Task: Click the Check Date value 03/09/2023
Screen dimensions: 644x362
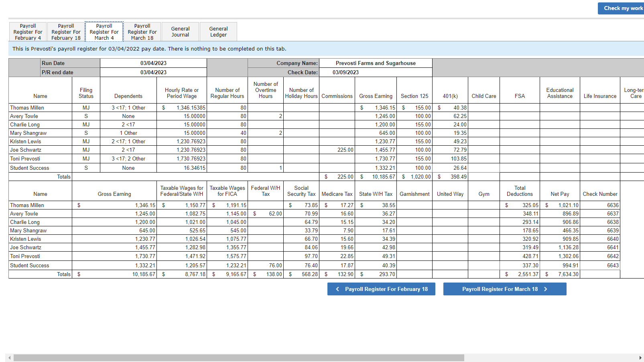Action: coord(345,72)
